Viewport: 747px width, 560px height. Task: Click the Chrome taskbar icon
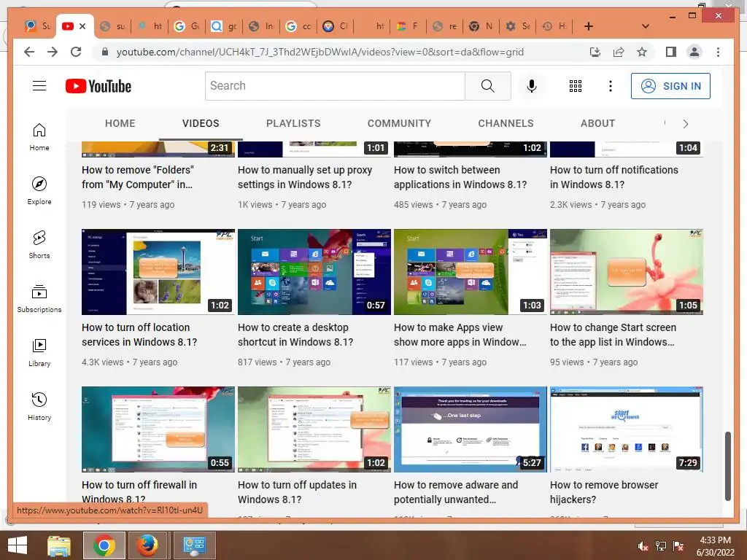[x=104, y=545]
